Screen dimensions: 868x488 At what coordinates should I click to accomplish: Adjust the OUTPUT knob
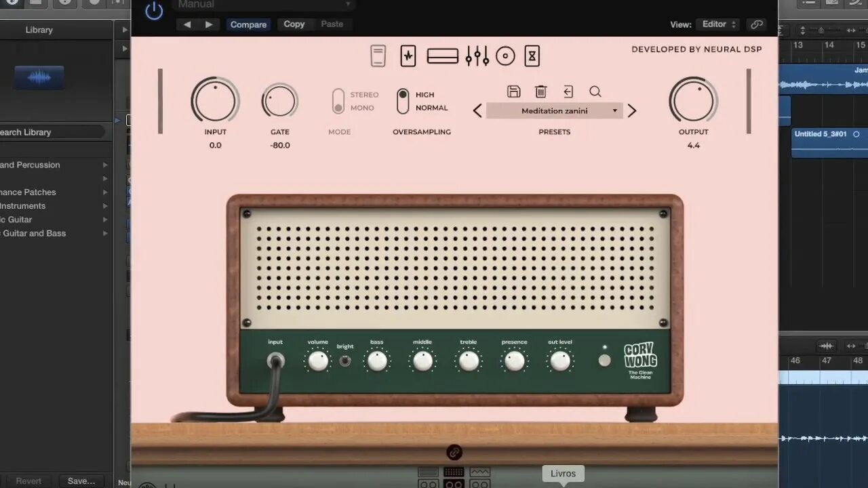(x=693, y=100)
